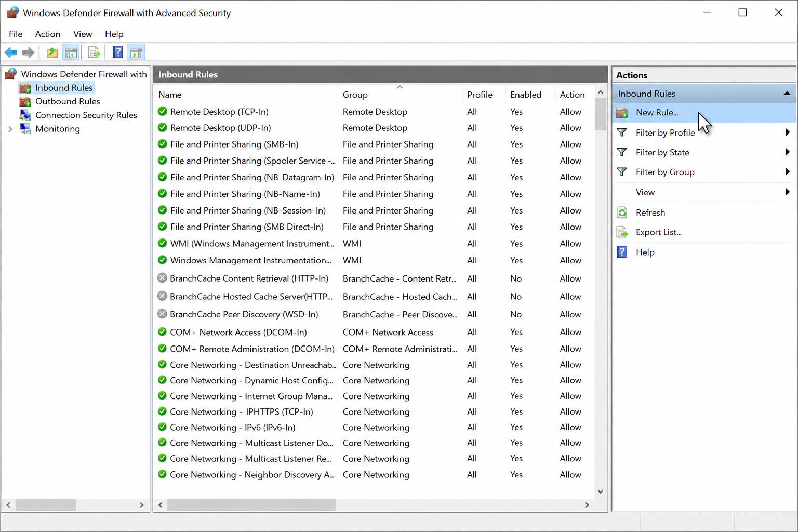Click Inbound Rules tree icon
This screenshot has height=532, width=798.
(x=25, y=88)
